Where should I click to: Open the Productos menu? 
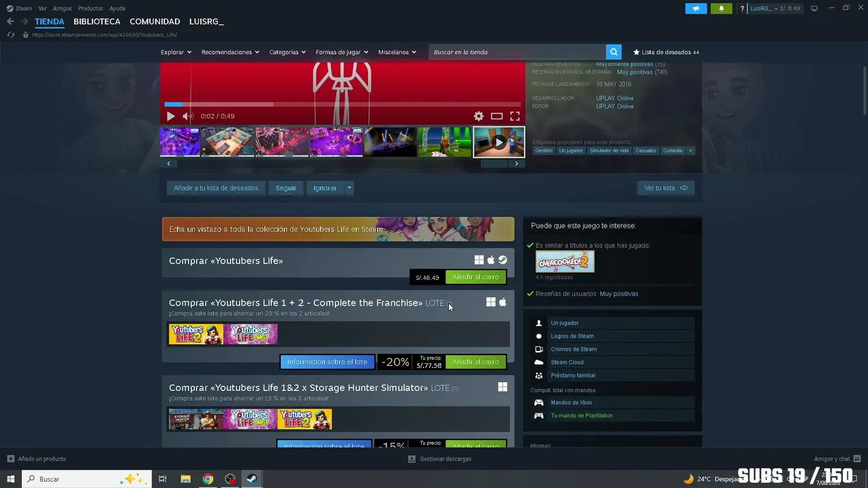coord(91,8)
